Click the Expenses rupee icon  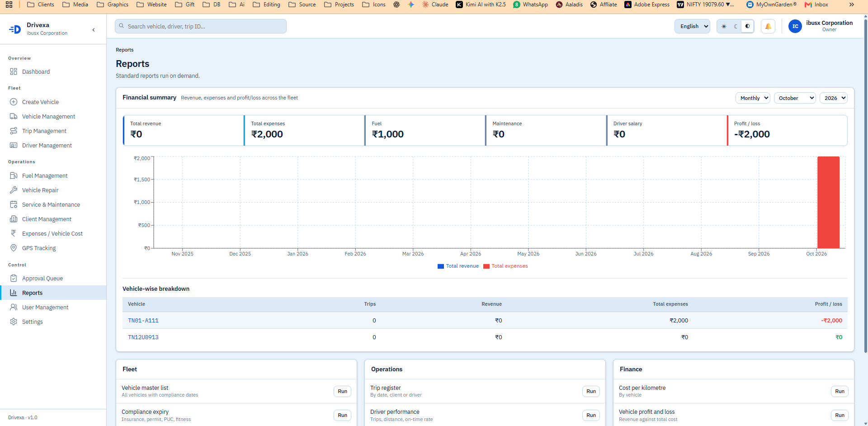[x=14, y=233]
